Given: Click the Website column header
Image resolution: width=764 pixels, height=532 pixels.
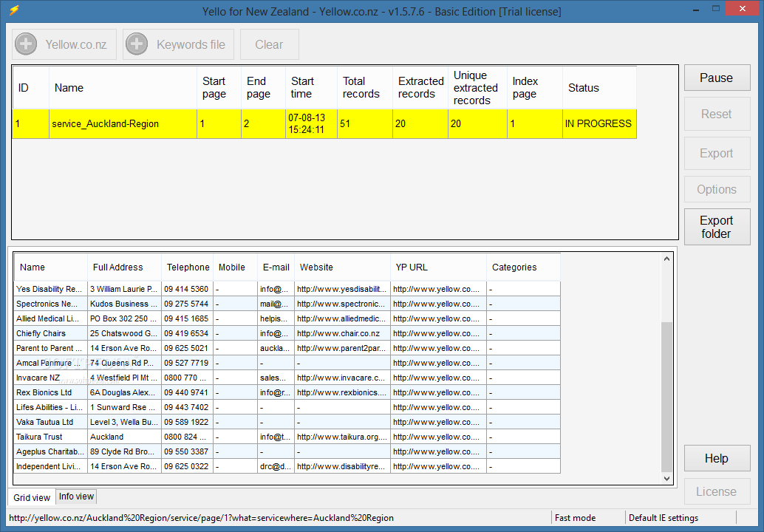Looking at the screenshot, I should click(x=342, y=267).
